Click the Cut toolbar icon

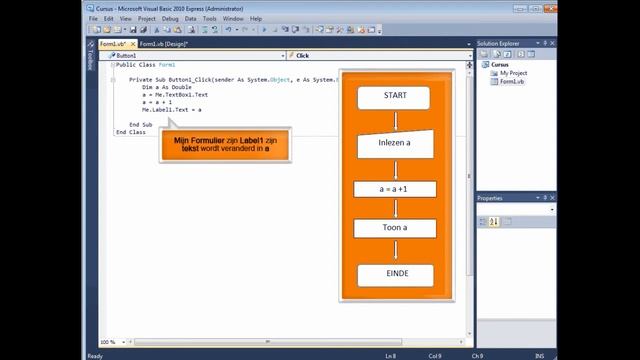pyautogui.click(x=157, y=30)
